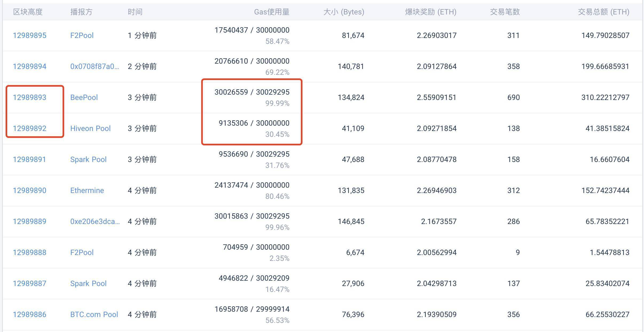Click the 大小 (Bytes) column header
This screenshot has width=644, height=332.
pos(344,12)
